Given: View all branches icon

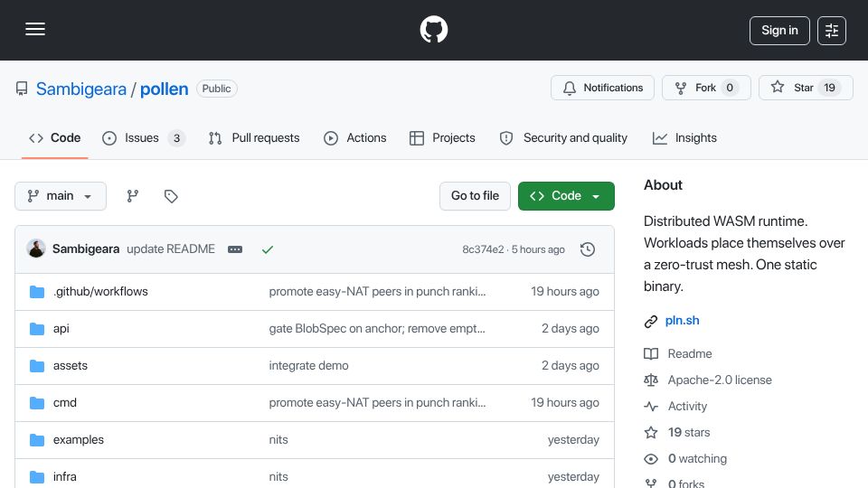Looking at the screenshot, I should point(132,196).
